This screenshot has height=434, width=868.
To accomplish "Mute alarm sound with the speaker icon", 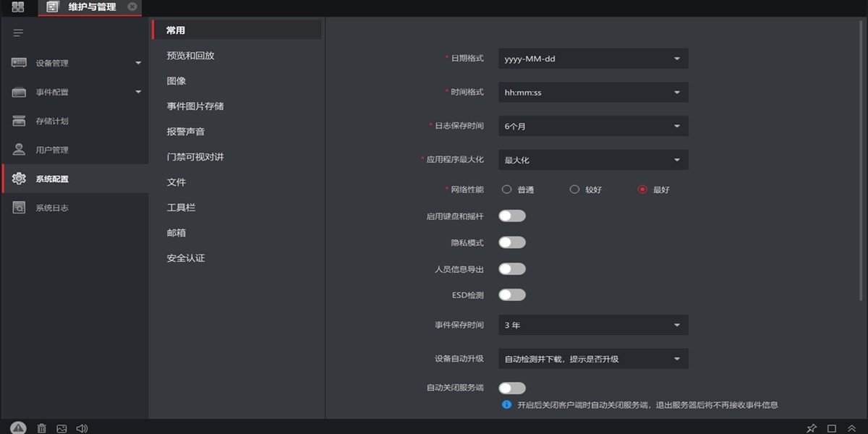I will click(82, 427).
